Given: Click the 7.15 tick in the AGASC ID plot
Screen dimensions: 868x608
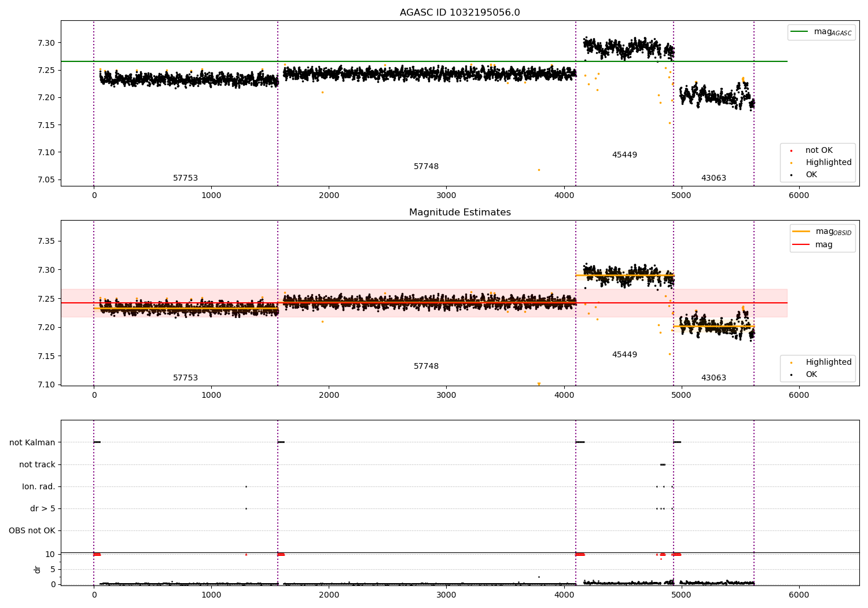Looking at the screenshot, I should pos(46,125).
